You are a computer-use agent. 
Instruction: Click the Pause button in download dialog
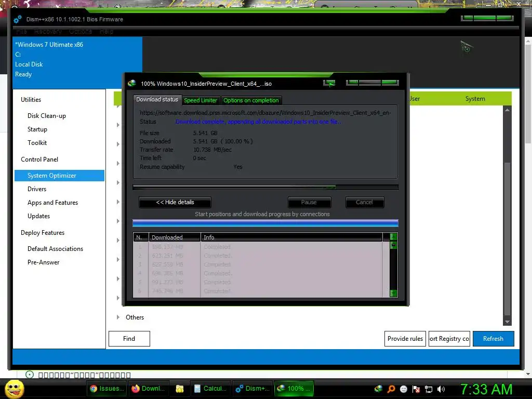(x=309, y=202)
